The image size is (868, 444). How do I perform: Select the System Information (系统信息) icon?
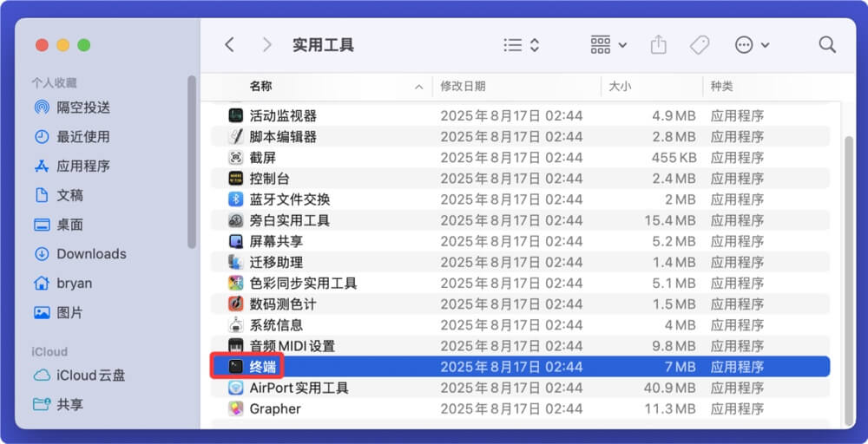tap(236, 325)
